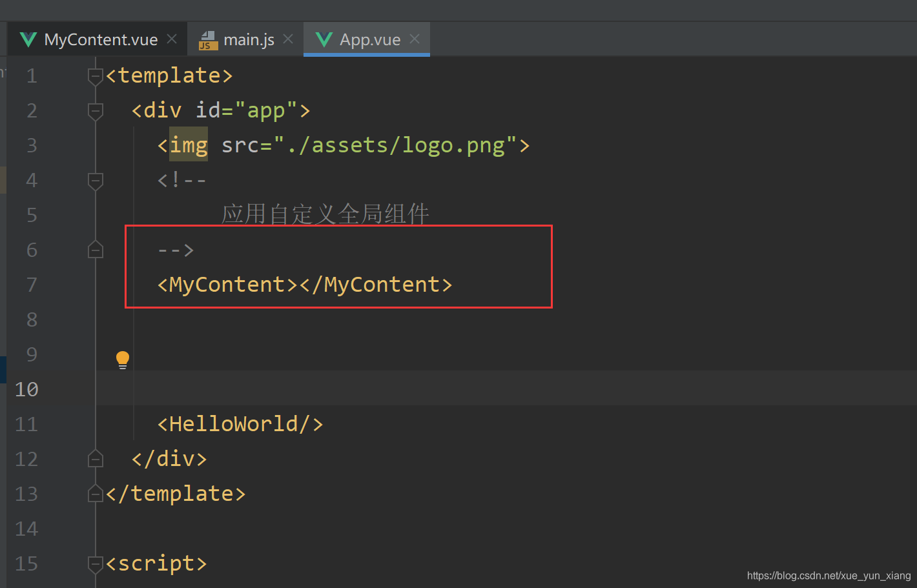Click line number 14 in the gutter
The image size is (917, 588).
(26, 529)
